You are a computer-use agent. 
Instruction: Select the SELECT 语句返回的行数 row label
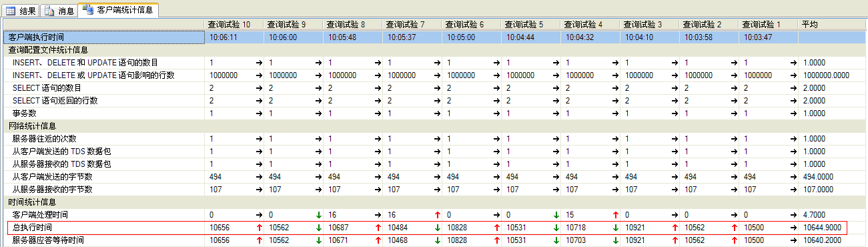(x=55, y=100)
